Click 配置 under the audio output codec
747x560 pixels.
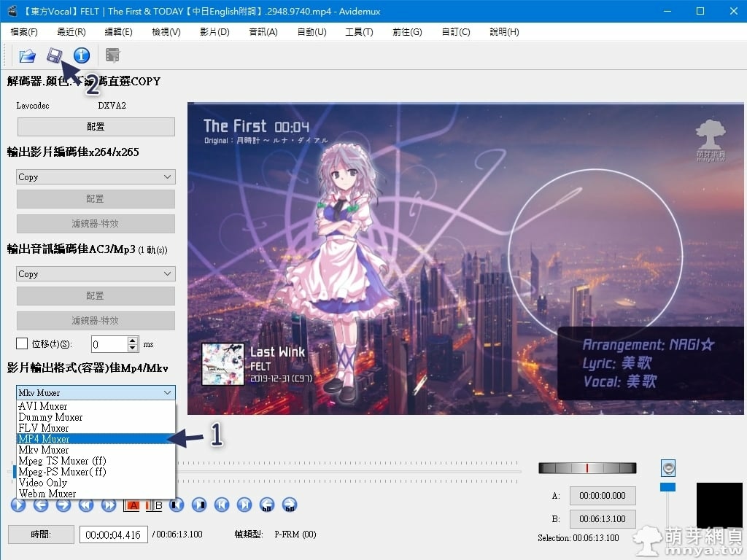coord(96,296)
